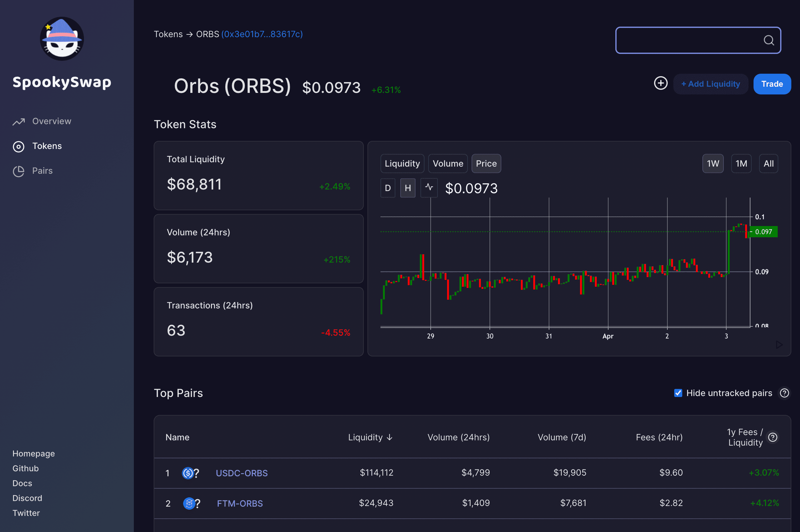
Task: Click the Liquidity column sort arrow
Action: pyautogui.click(x=390, y=437)
